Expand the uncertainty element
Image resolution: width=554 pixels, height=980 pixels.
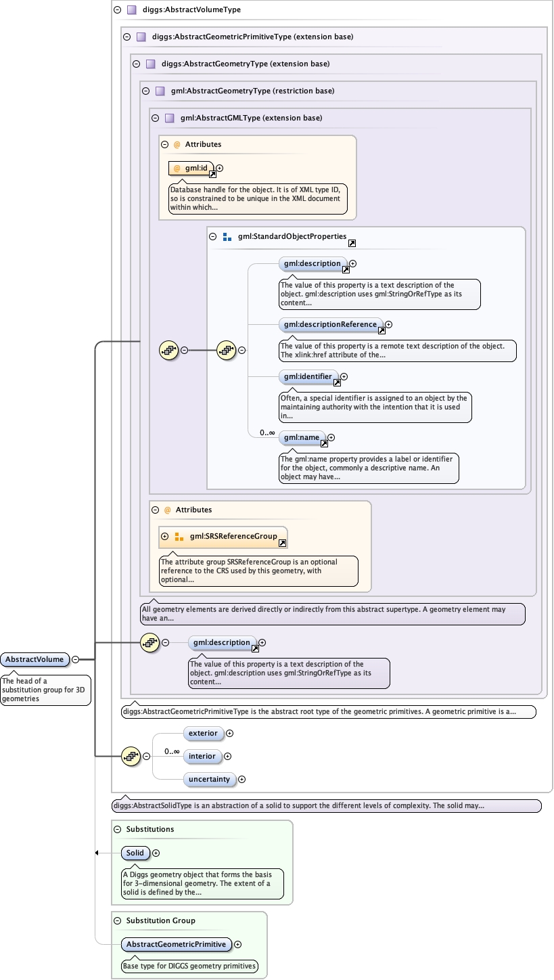(x=241, y=780)
